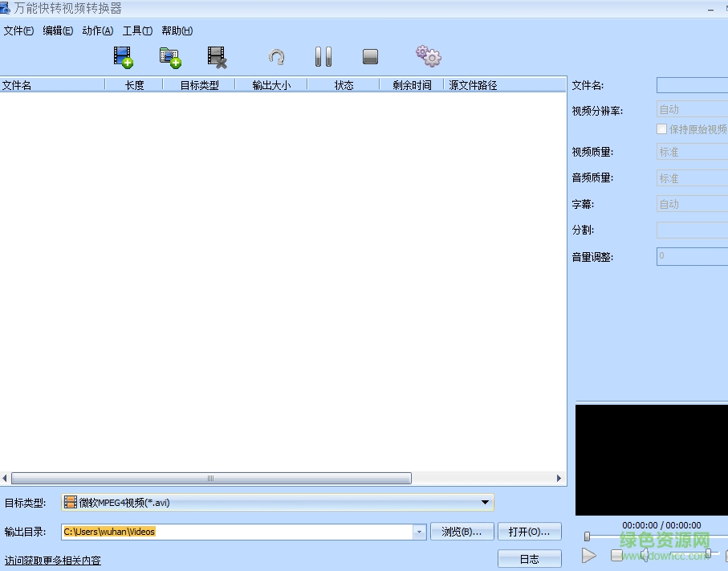Enable the 保持原始视频 checkbox
This screenshot has height=571, width=728.
click(663, 128)
